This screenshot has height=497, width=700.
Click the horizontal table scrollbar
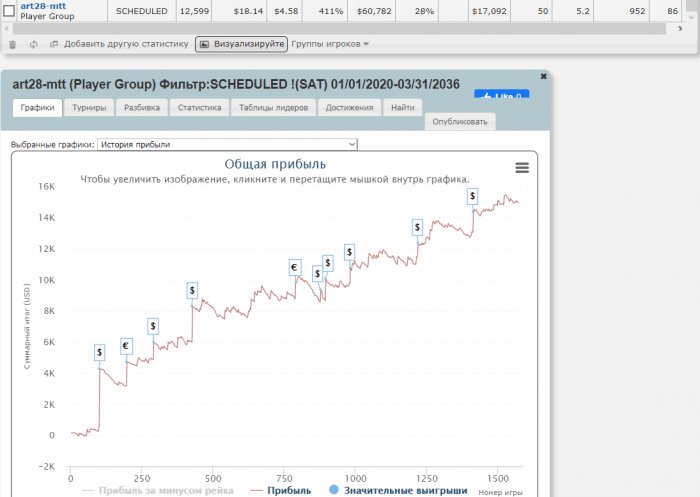pos(339,29)
